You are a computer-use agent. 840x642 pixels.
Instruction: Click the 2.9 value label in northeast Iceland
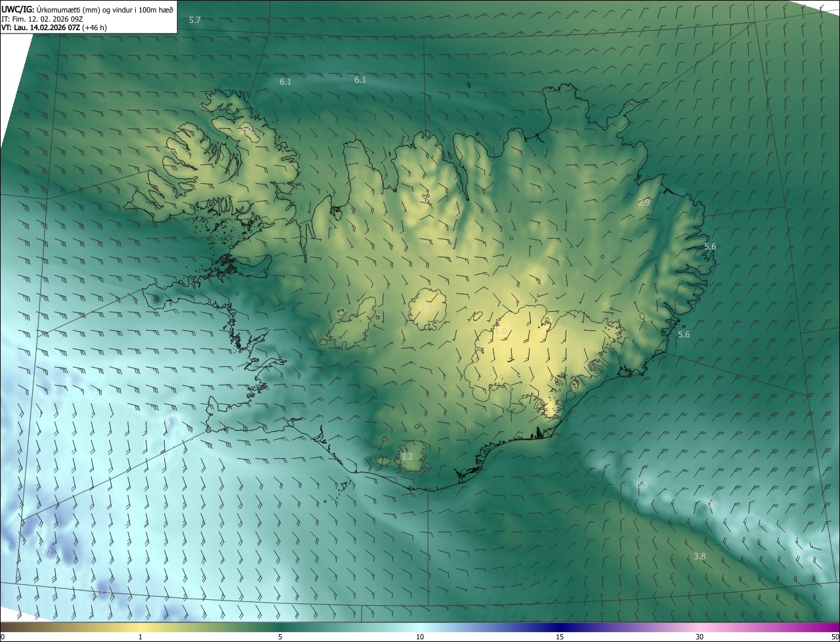tap(644, 203)
